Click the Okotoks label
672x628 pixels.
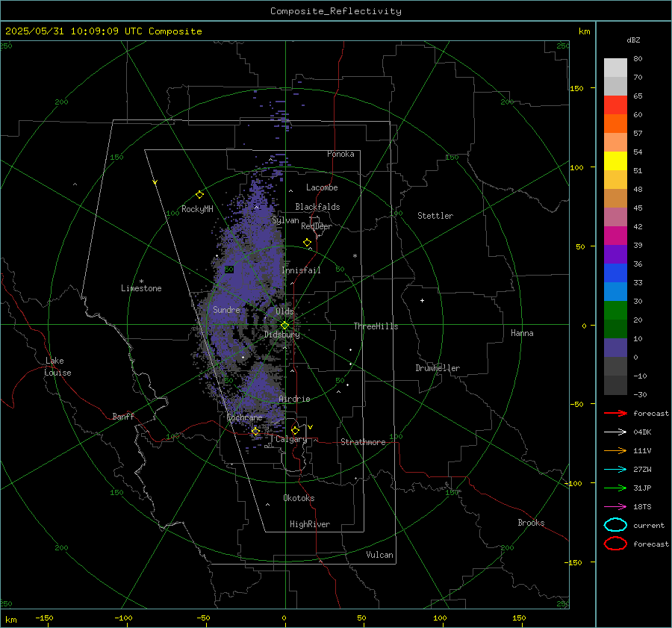pos(299,498)
